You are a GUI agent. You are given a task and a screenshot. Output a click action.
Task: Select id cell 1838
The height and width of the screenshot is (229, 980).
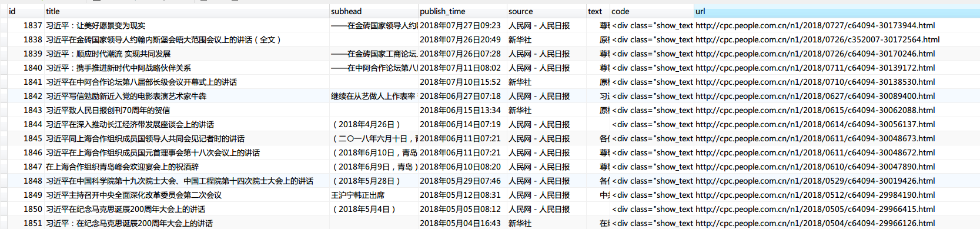pos(33,39)
